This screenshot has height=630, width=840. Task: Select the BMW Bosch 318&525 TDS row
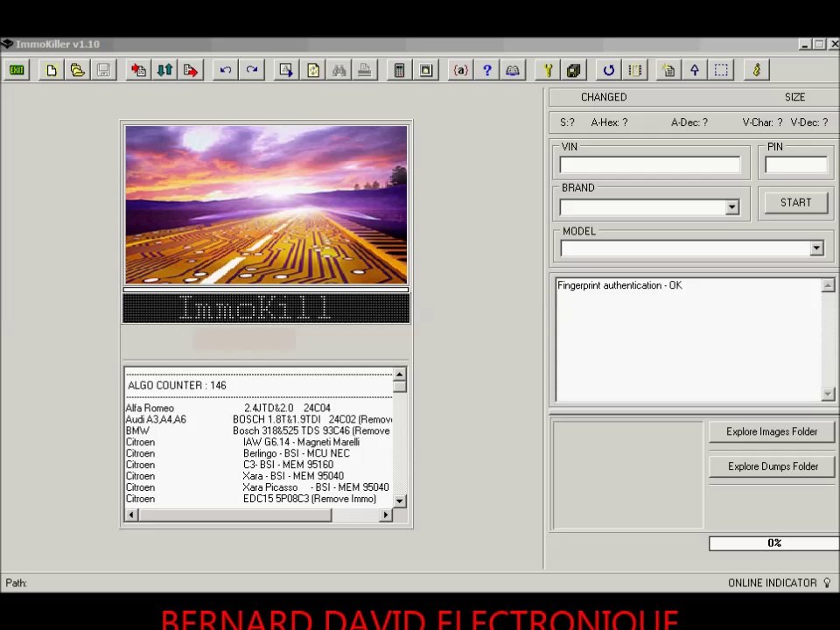[x=259, y=430]
